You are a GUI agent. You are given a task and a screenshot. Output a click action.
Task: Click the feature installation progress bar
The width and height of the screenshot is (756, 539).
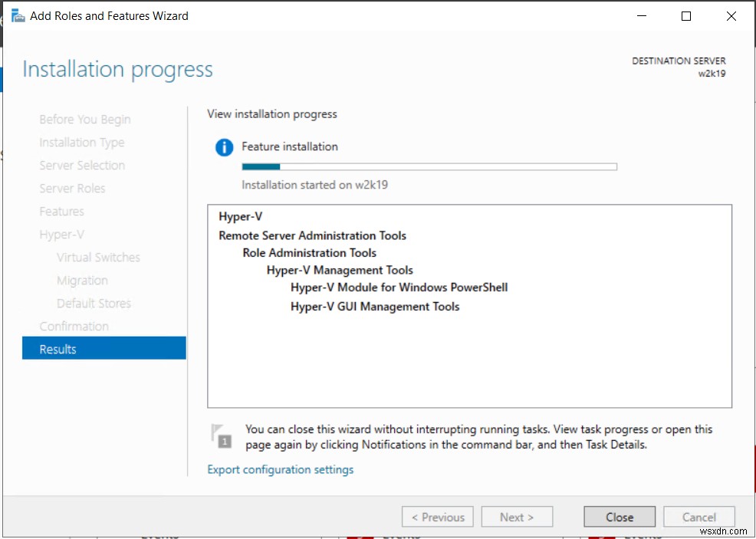point(429,166)
